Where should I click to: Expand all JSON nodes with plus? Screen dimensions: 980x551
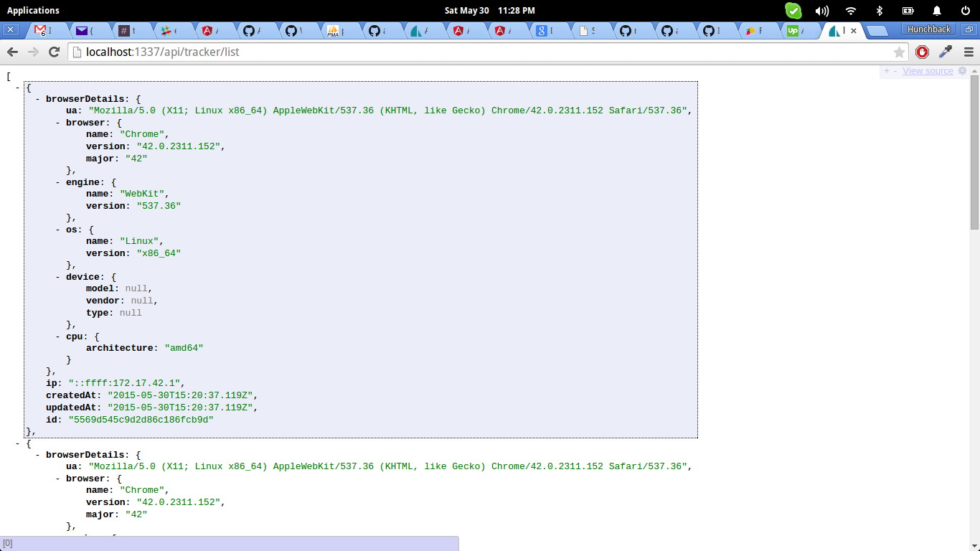click(x=887, y=71)
